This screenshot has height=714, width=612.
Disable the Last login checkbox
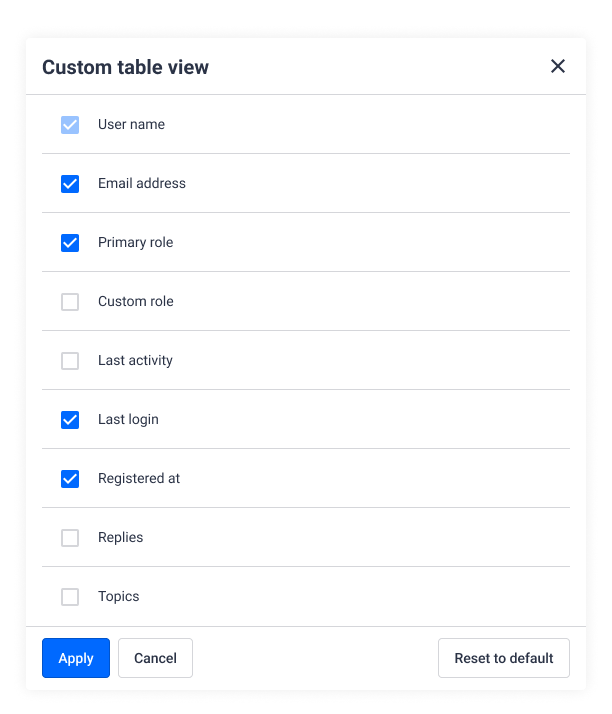tap(70, 420)
